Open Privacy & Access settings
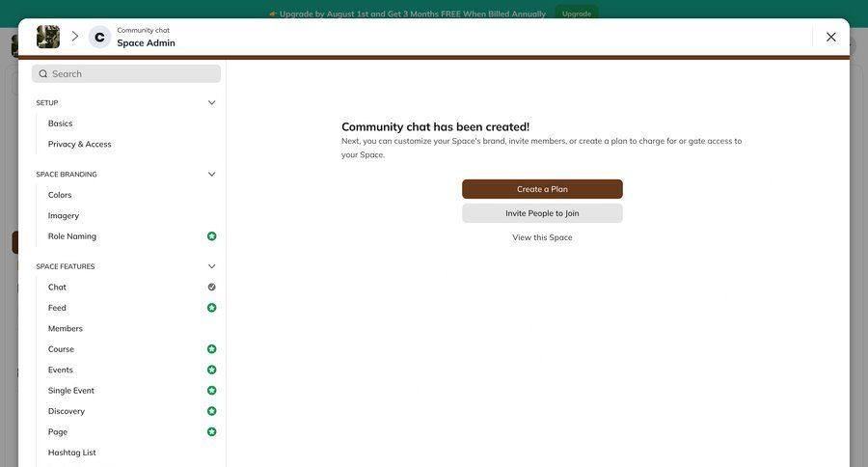The width and height of the screenshot is (868, 467). (80, 145)
